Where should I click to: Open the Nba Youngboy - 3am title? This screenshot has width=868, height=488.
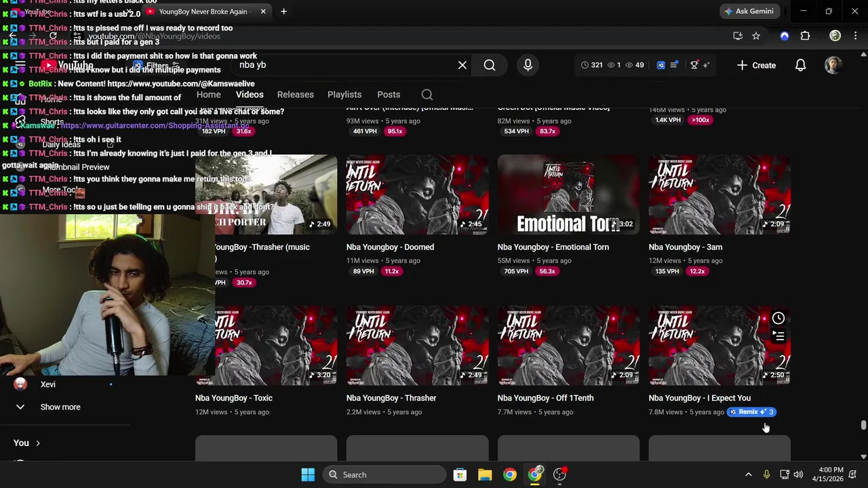(x=685, y=247)
